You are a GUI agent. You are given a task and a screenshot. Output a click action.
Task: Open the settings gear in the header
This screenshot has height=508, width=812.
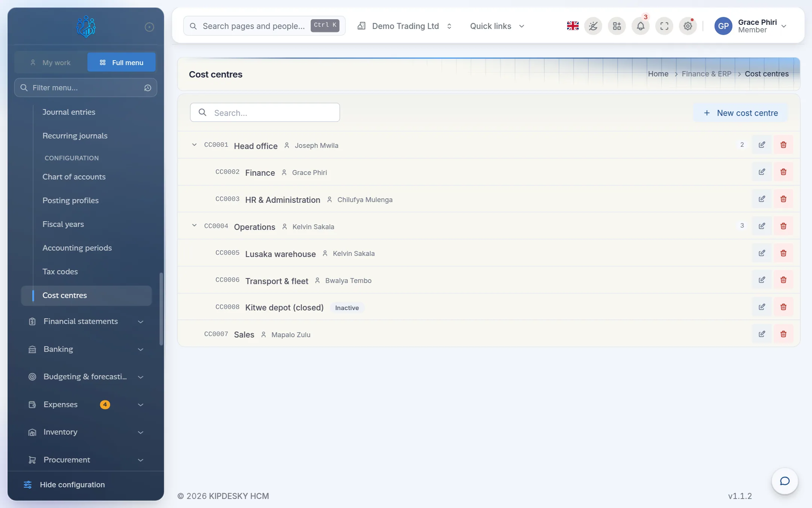688,26
